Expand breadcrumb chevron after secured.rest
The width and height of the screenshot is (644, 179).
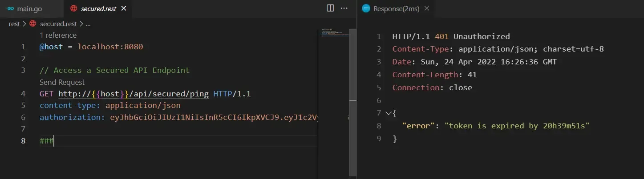81,24
